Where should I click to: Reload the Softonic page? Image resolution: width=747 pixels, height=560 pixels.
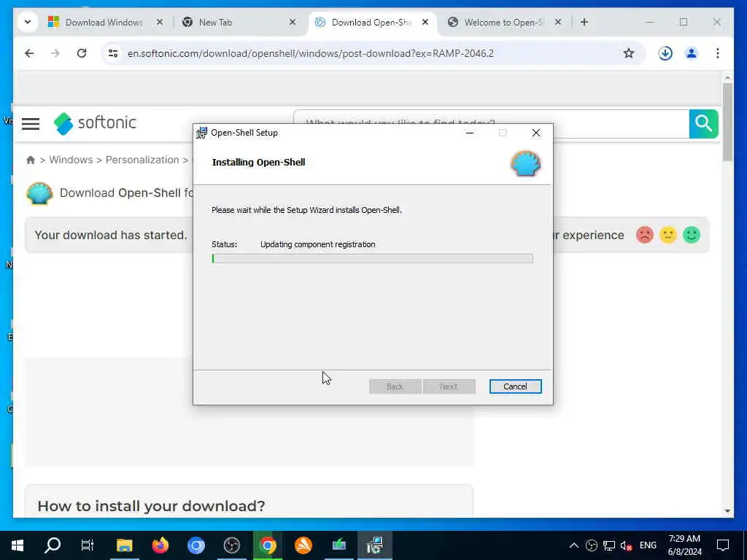[x=82, y=53]
